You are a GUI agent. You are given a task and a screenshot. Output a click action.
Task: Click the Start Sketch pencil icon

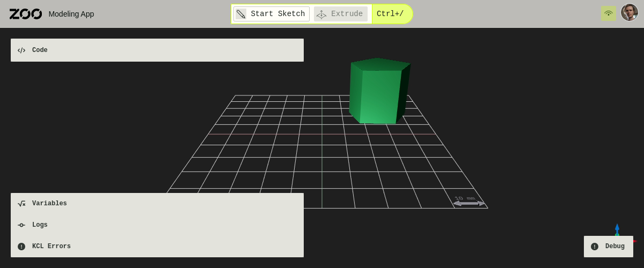[x=241, y=14]
